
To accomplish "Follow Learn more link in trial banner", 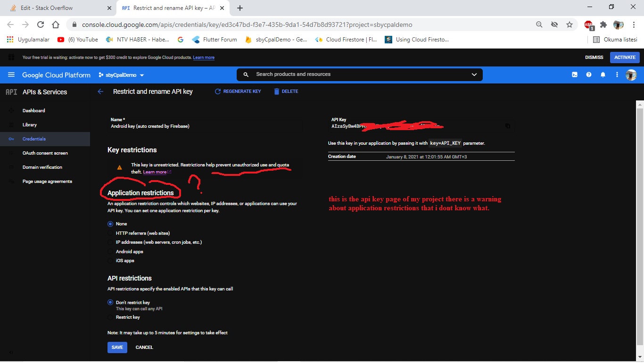I will (x=204, y=58).
